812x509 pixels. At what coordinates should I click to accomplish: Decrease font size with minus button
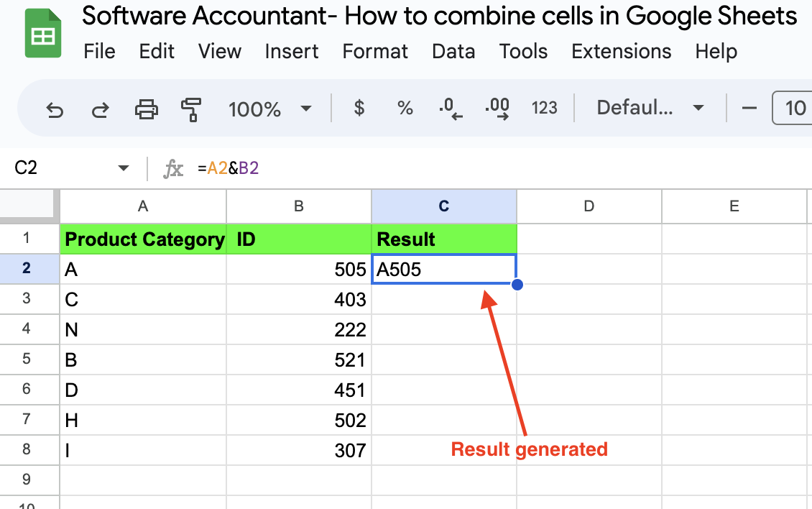pos(749,109)
